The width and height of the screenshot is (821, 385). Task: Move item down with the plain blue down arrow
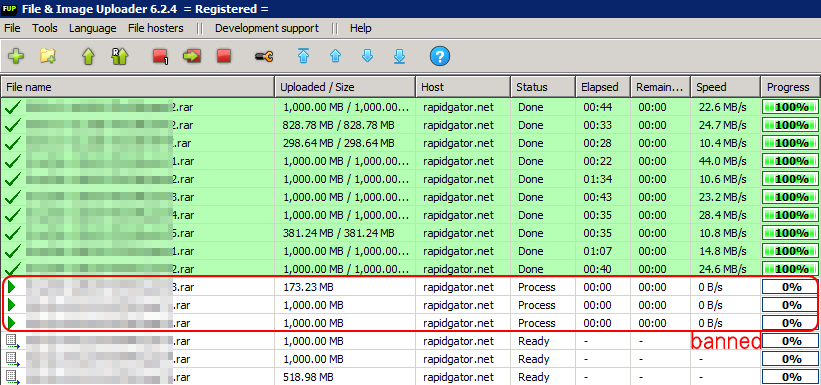[x=368, y=56]
